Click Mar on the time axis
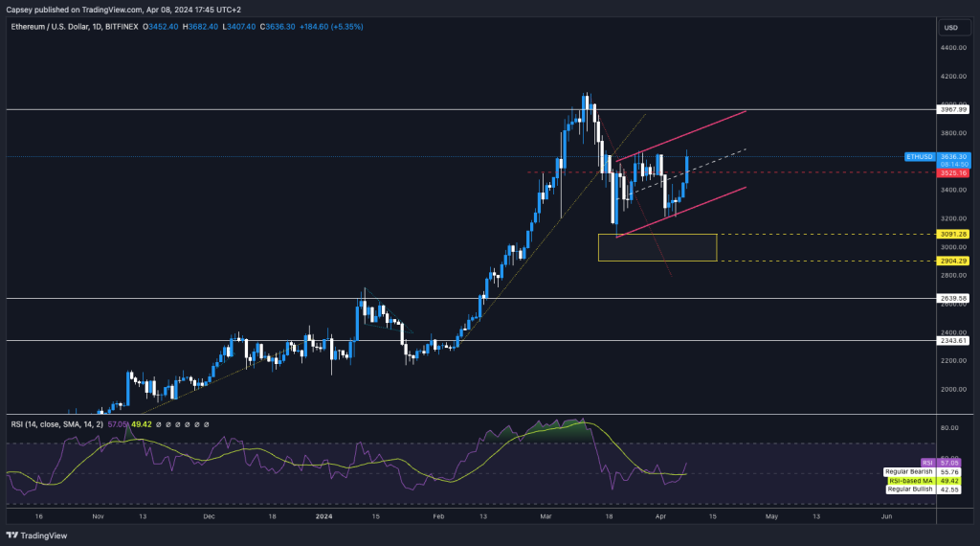 click(x=546, y=516)
